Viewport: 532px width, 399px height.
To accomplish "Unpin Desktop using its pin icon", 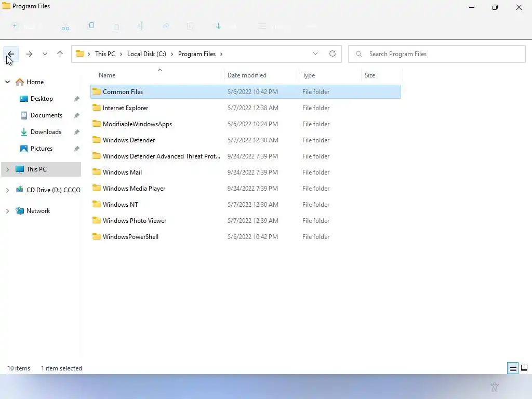I will (x=77, y=99).
